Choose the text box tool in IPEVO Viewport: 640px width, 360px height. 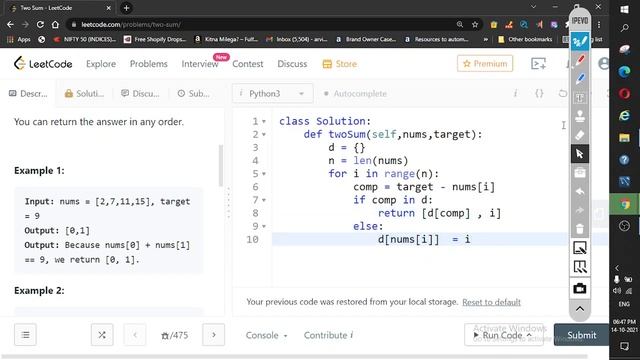580,98
